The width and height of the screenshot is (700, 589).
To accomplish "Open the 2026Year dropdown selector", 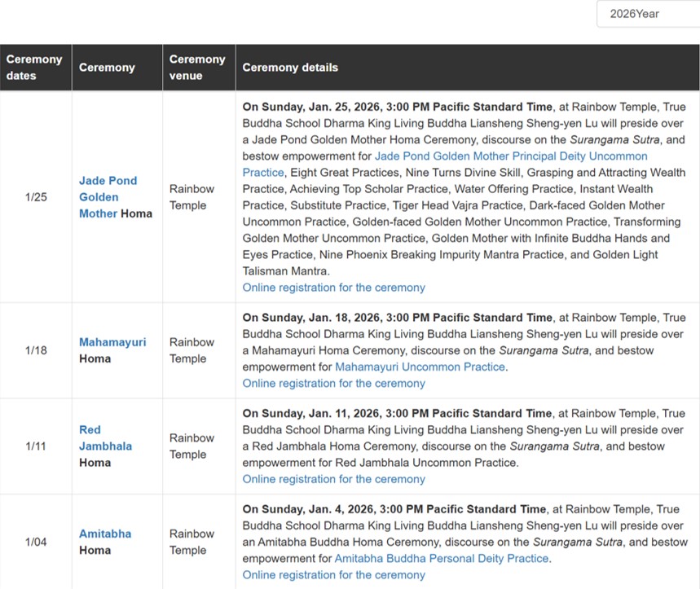I will click(x=647, y=14).
